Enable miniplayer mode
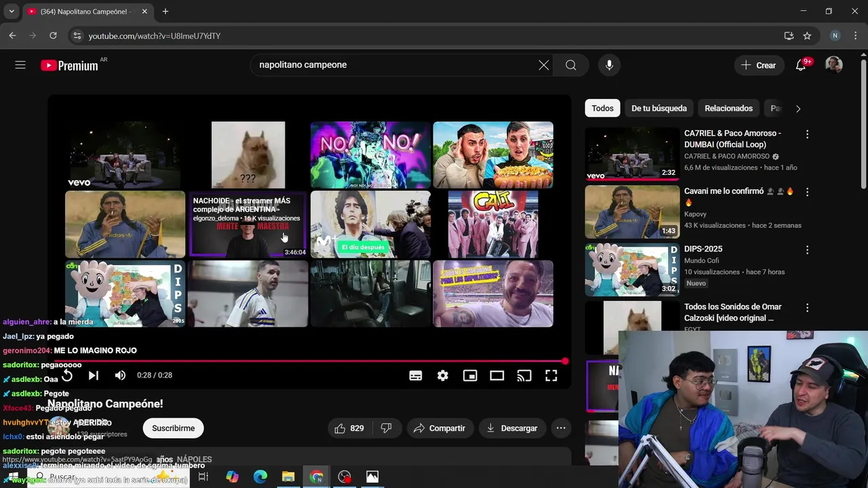This screenshot has width=868, height=488. [x=470, y=375]
